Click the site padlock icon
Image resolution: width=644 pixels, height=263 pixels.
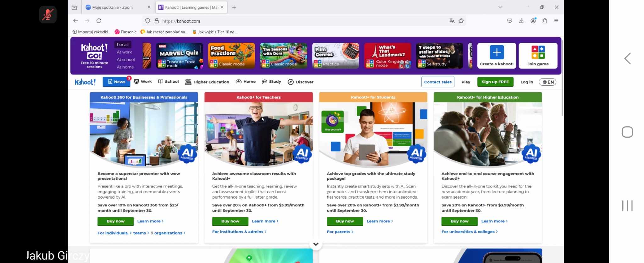pyautogui.click(x=157, y=21)
